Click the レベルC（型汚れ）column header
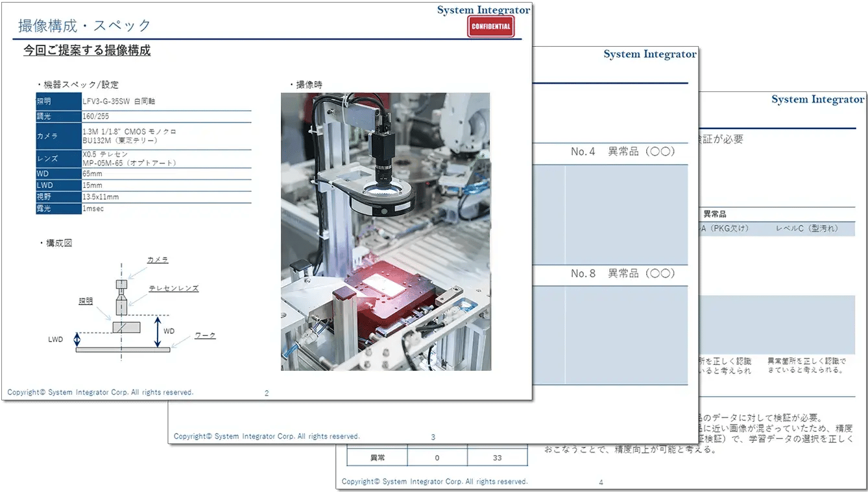868x492 pixels. (x=807, y=228)
